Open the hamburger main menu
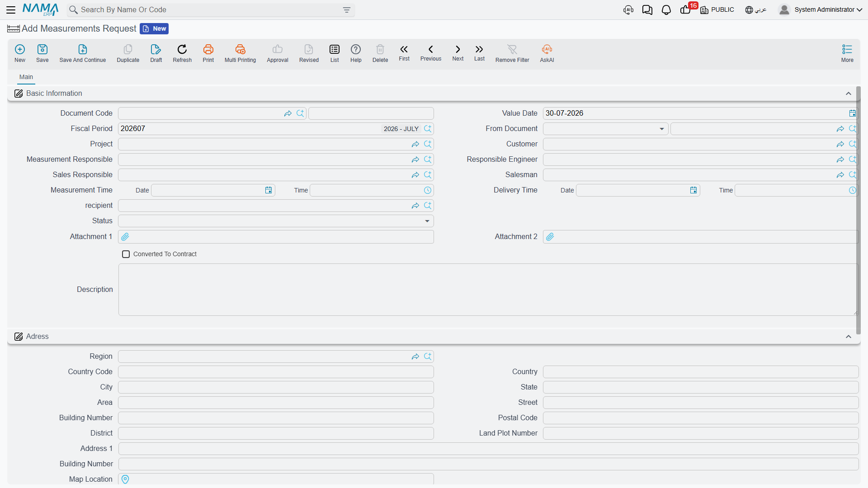The width and height of the screenshot is (868, 488). (x=11, y=9)
